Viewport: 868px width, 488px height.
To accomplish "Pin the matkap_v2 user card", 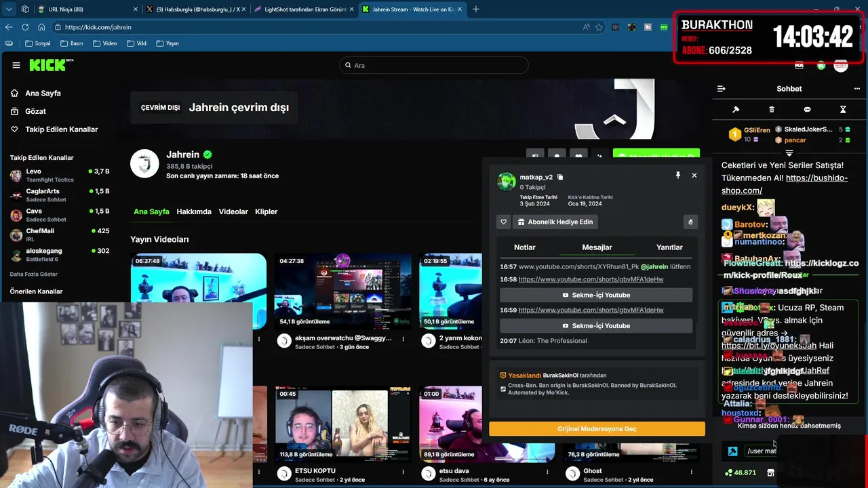I will [x=677, y=176].
